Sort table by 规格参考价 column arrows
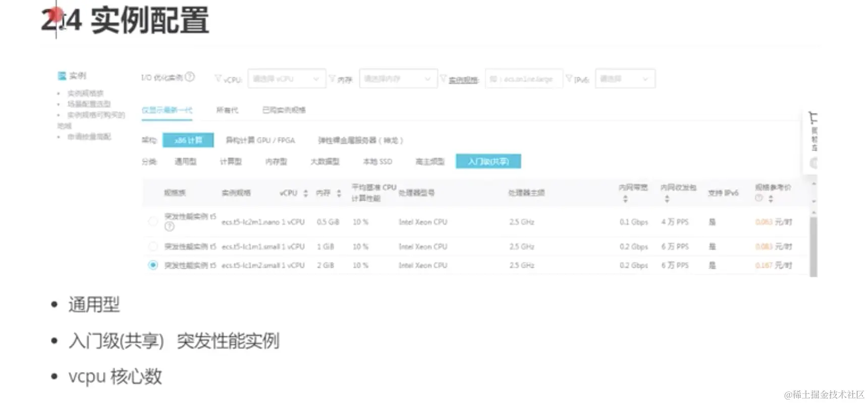The image size is (868, 403). point(771,199)
